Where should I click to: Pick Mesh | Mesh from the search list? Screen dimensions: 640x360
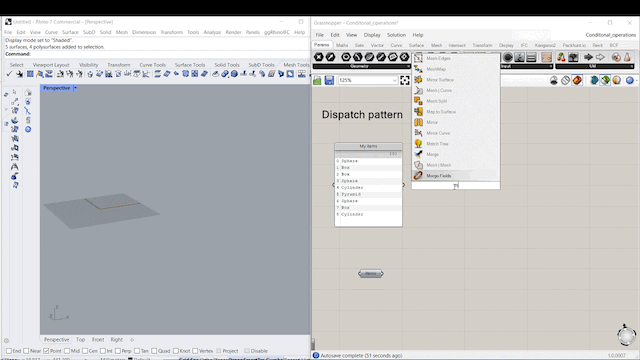pyautogui.click(x=456, y=165)
